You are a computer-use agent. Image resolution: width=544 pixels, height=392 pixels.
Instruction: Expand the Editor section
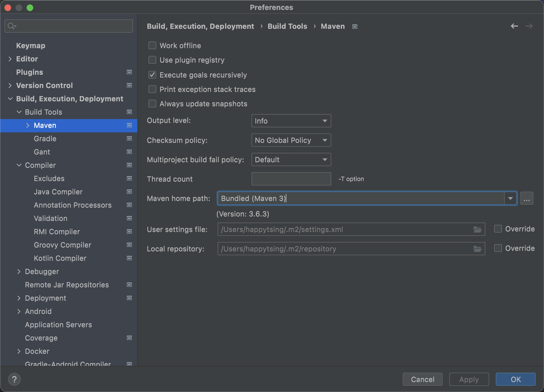(10, 59)
